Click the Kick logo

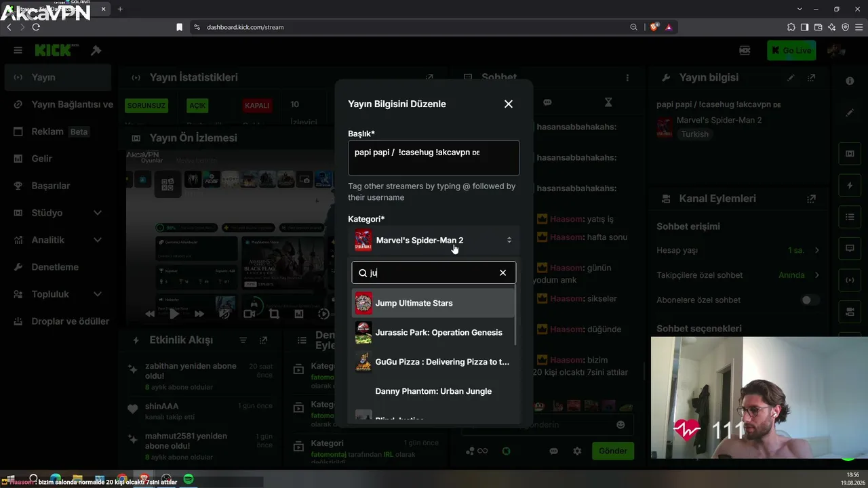pyautogui.click(x=57, y=50)
